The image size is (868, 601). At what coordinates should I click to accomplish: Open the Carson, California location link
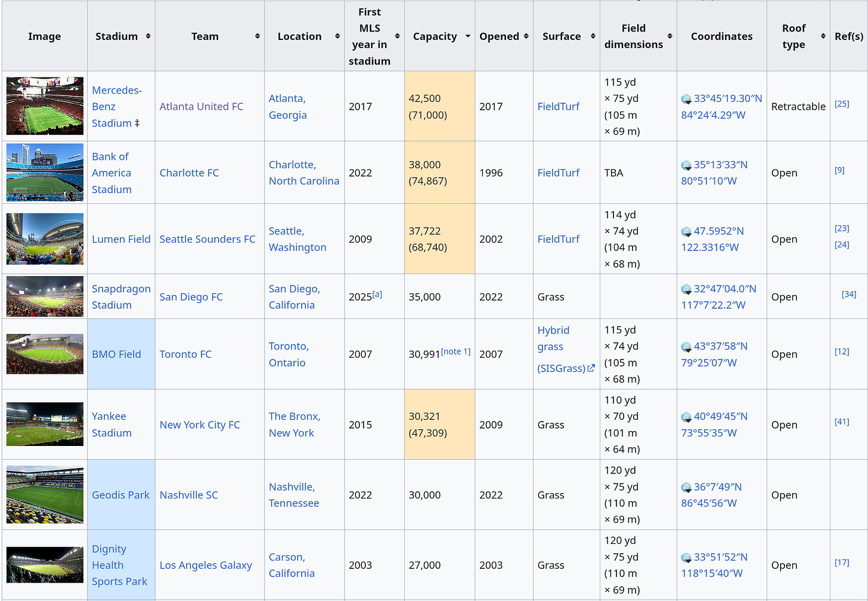coord(292,565)
